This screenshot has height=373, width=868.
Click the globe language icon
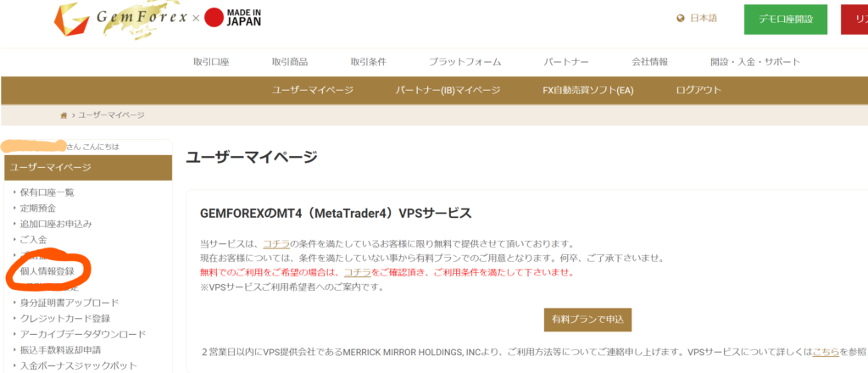tap(680, 19)
